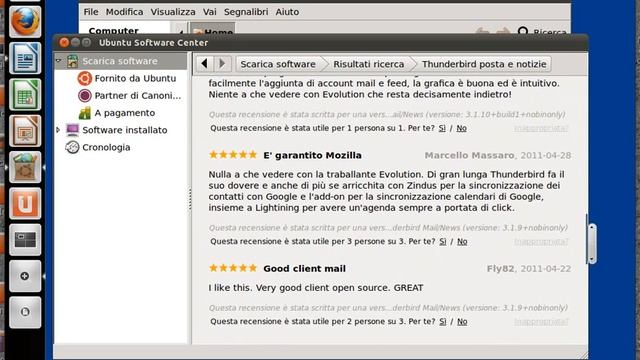Click the Partner di Canonical icon
Screen dimensions: 640x360
point(84,96)
